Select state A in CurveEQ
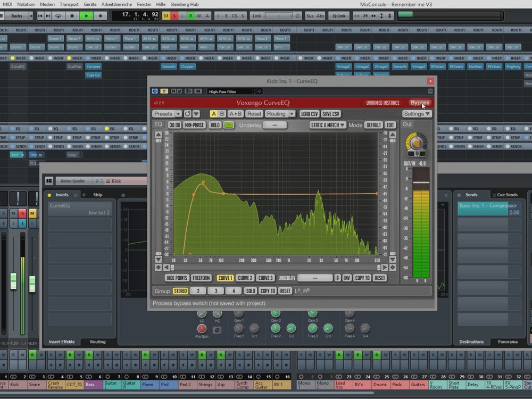 coord(213,114)
